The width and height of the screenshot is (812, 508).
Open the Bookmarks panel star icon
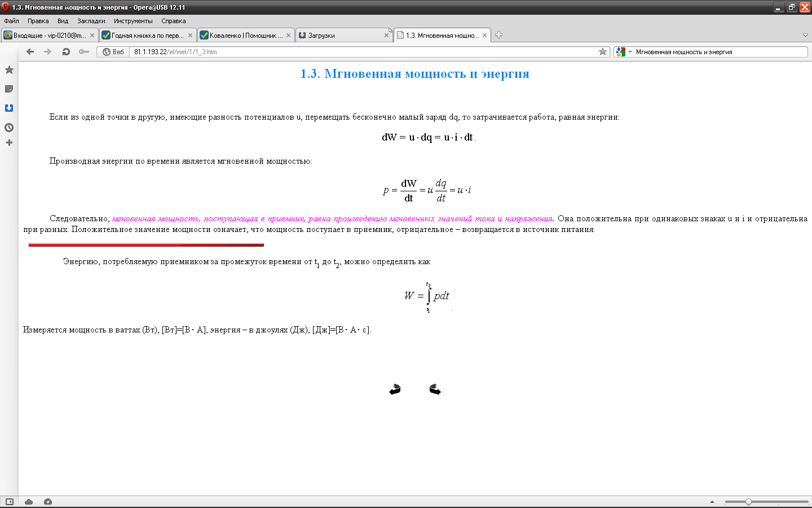point(9,70)
